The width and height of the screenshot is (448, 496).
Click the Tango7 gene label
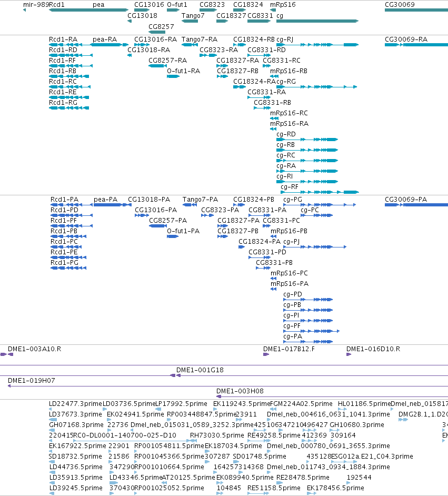193,16
